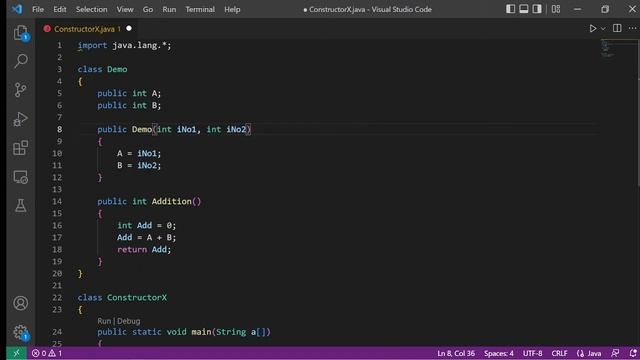Click 'A = iNo1;' assignment line
This screenshot has width=640, height=360.
tap(139, 153)
